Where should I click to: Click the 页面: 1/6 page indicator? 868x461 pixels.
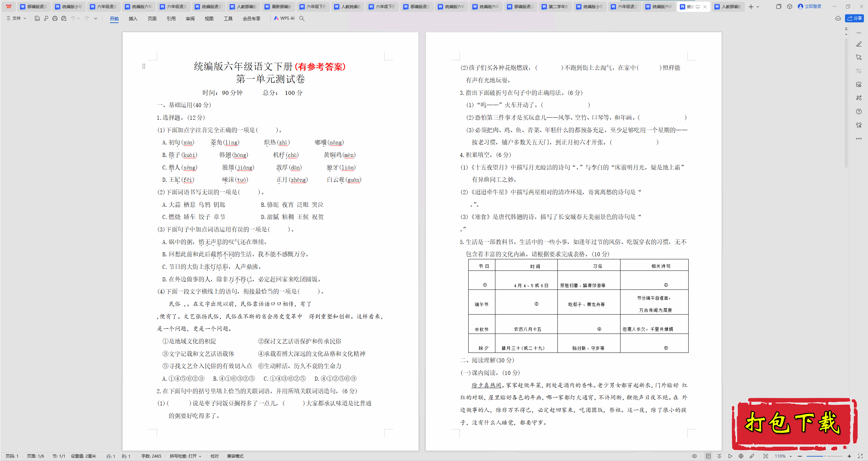pos(36,456)
